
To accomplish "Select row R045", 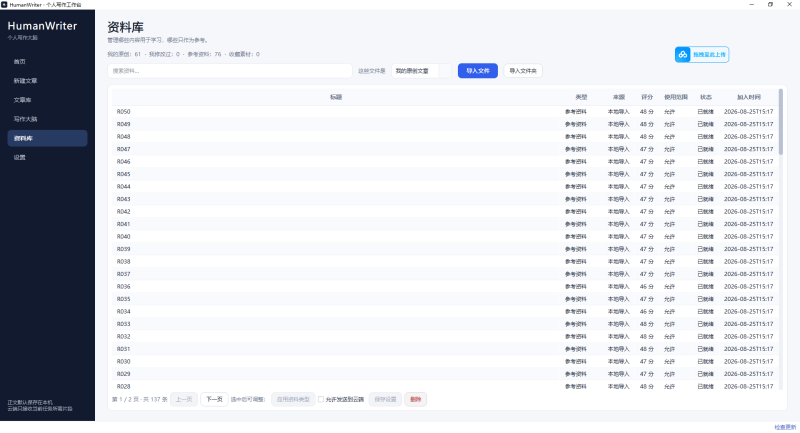I will tap(445, 174).
